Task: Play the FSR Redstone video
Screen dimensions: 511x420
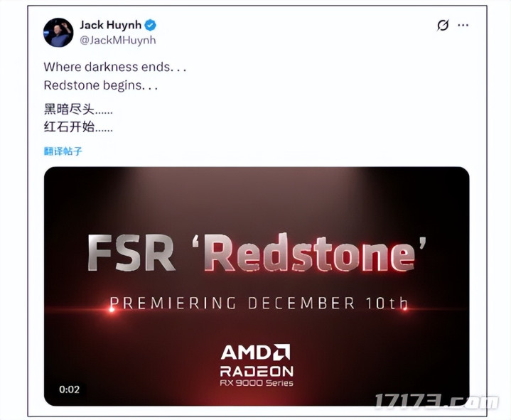Action: [x=257, y=286]
